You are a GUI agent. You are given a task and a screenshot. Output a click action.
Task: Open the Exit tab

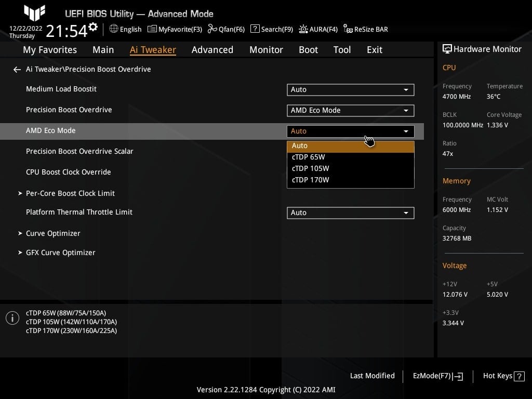click(375, 50)
